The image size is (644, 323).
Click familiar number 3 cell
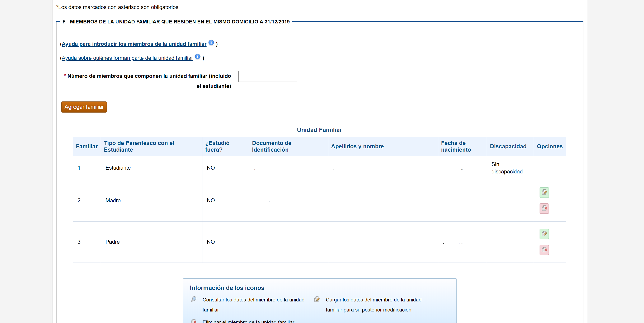(87, 242)
